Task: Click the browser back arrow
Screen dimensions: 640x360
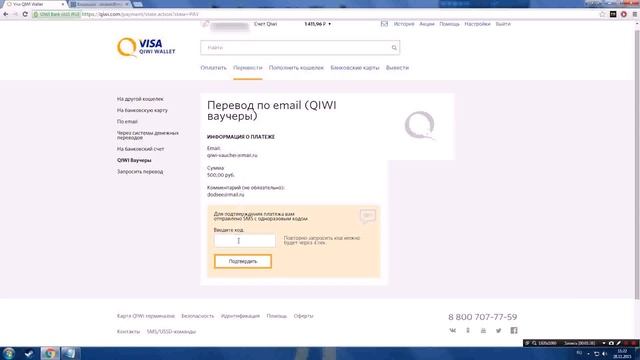Action: click(x=6, y=14)
